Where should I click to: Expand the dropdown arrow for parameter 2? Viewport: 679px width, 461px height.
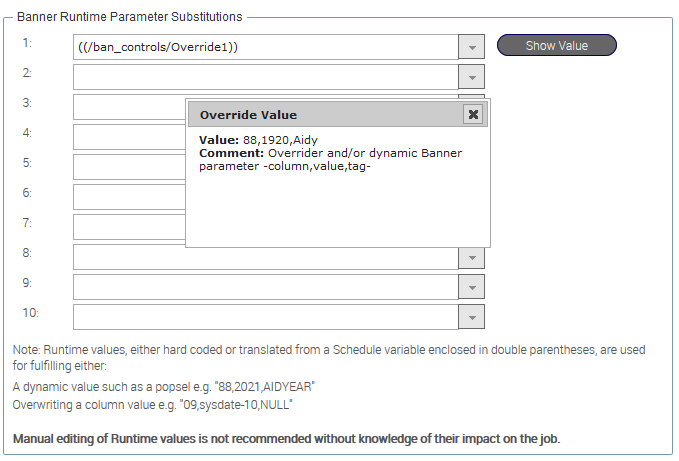471,77
